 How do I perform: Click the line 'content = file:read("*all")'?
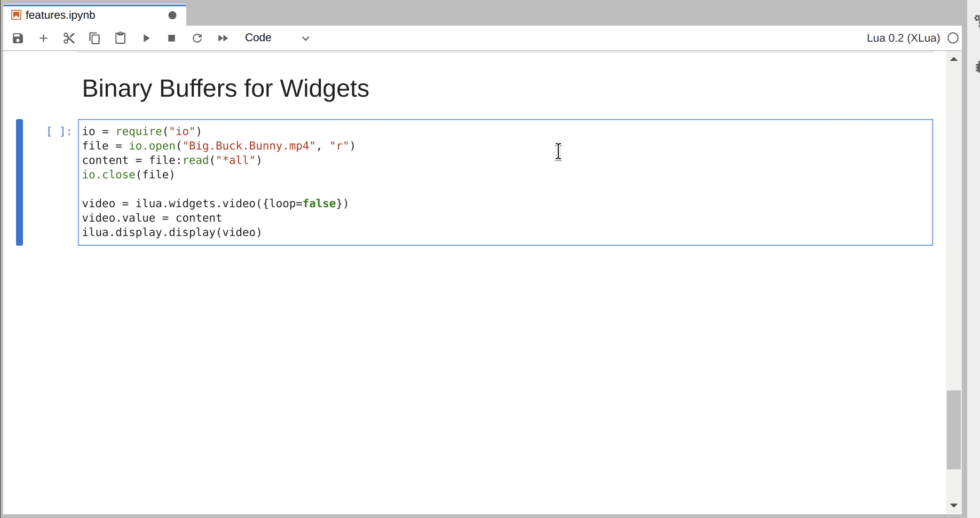click(x=172, y=160)
